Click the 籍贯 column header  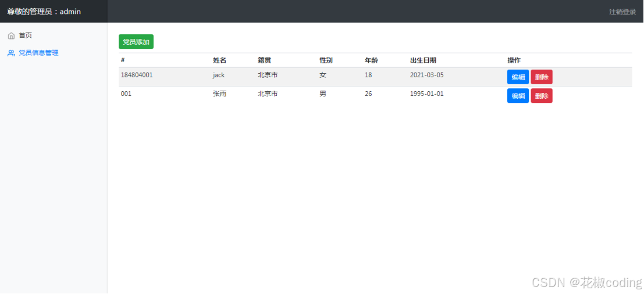pyautogui.click(x=264, y=60)
